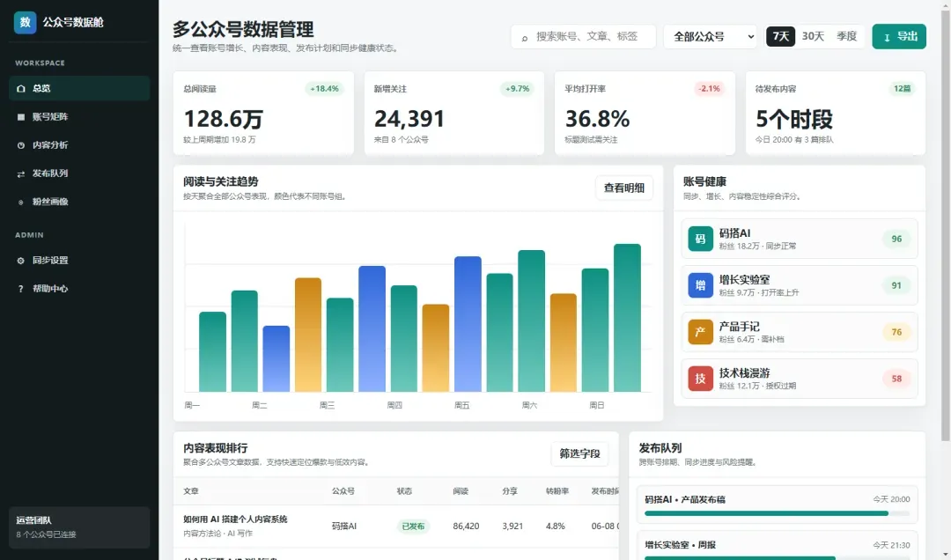This screenshot has height=560, width=951.
Task: Open 粉丝画像 page
Action: tap(79, 202)
